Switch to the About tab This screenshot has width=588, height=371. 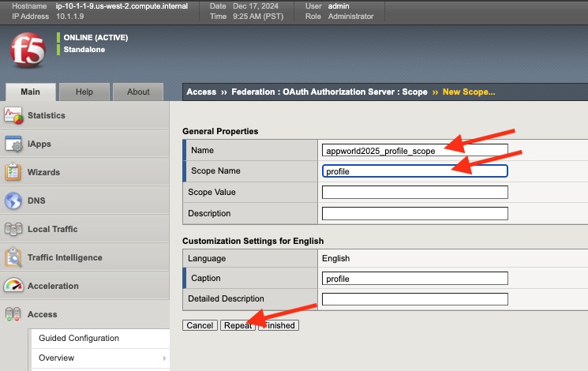pyautogui.click(x=138, y=92)
